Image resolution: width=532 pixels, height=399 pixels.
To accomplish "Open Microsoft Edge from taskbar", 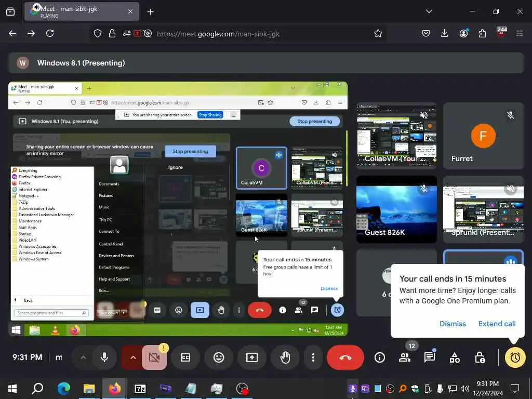I will pos(63,389).
